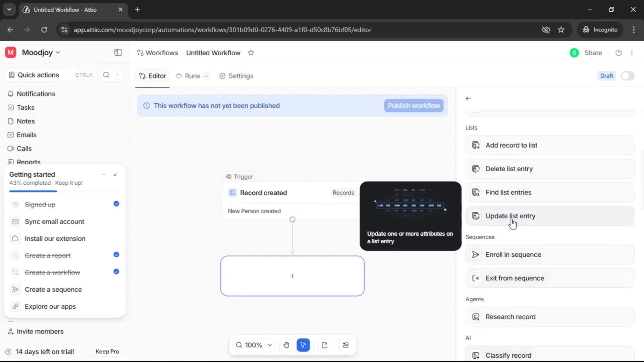Select the hand/pan tool in canvas toolbar
The image size is (644, 362).
(286, 345)
